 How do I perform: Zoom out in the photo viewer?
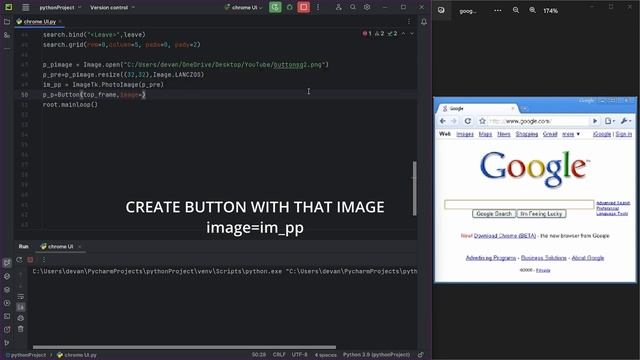pyautogui.click(x=516, y=11)
